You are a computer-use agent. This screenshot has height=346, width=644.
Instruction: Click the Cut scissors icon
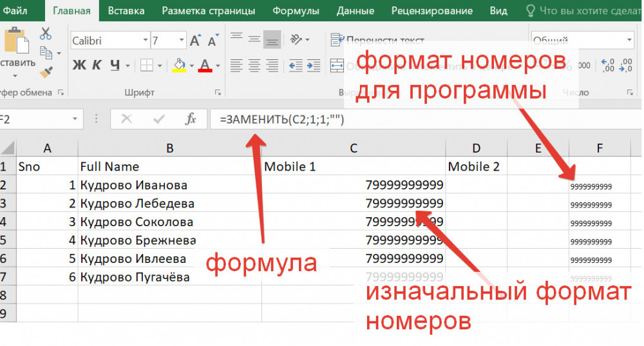tap(46, 34)
